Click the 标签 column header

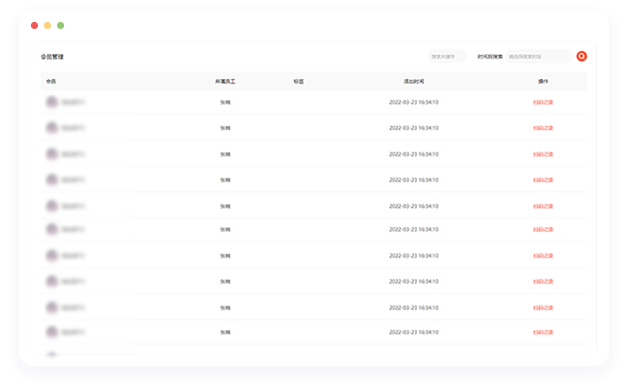(298, 82)
